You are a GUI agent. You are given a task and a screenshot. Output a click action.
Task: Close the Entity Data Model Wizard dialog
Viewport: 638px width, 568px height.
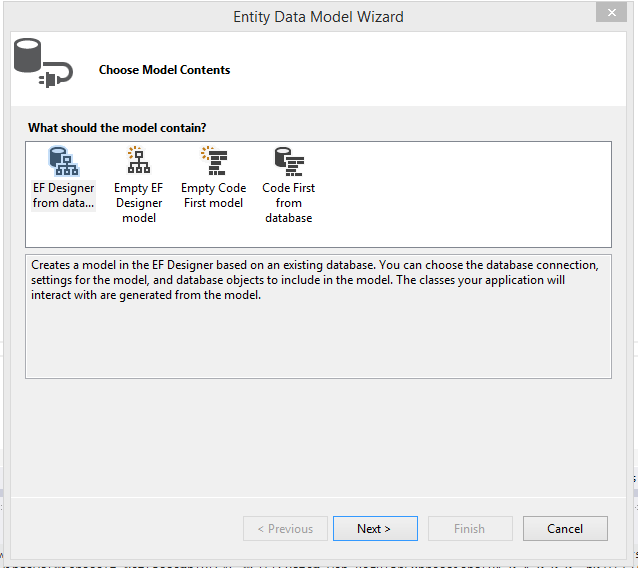point(611,13)
